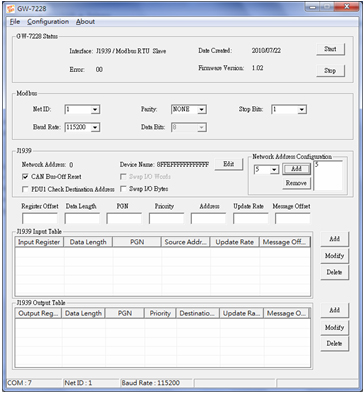The height and width of the screenshot is (394, 363).
Task: Open the File menu
Action: click(x=15, y=22)
